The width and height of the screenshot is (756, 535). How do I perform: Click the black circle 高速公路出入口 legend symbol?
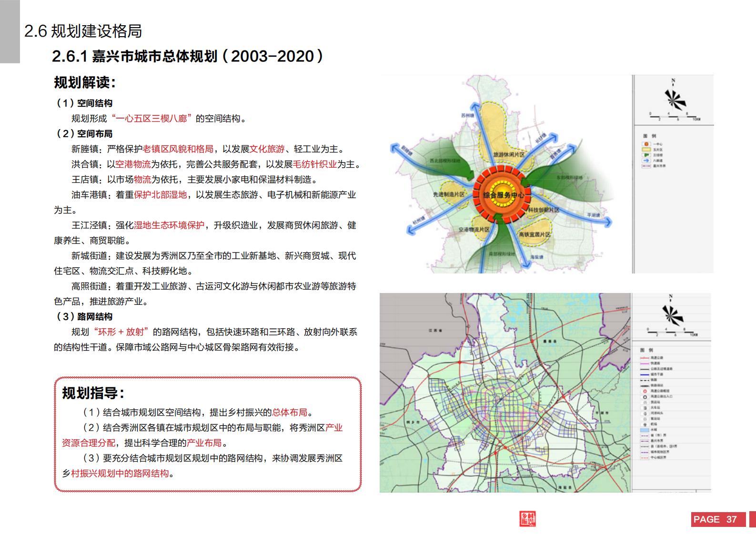645,397
